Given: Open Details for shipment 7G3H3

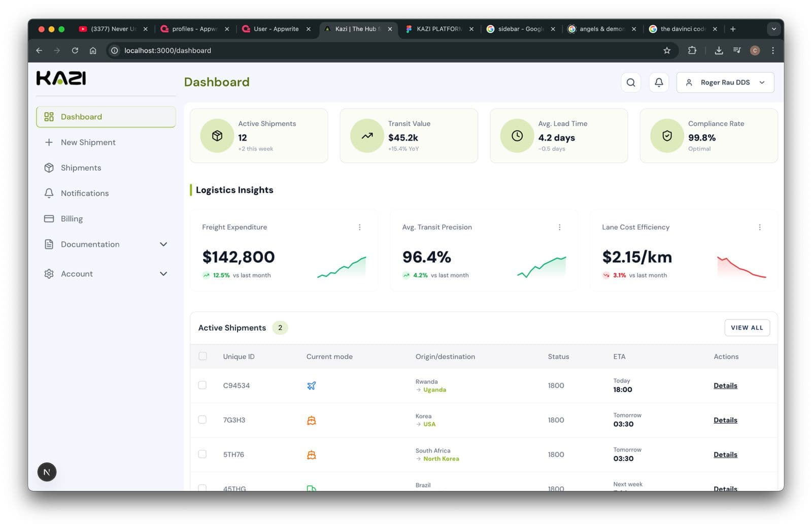Looking at the screenshot, I should pyautogui.click(x=725, y=420).
